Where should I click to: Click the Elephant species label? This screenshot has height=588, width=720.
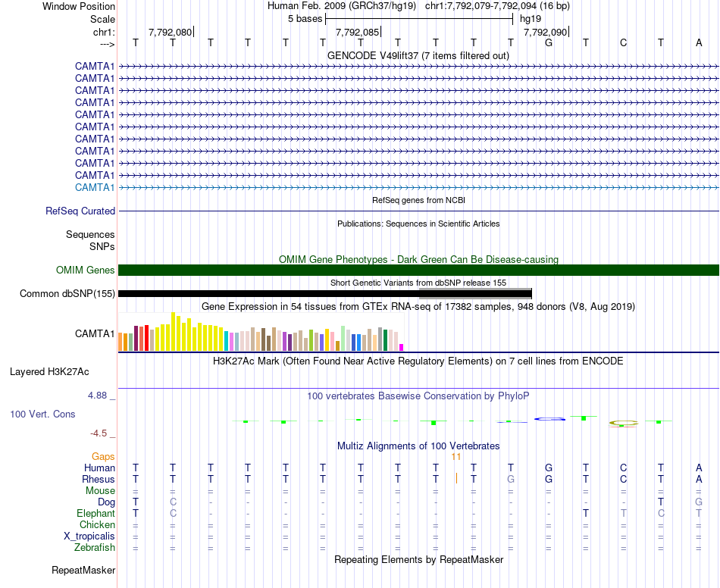coord(95,513)
